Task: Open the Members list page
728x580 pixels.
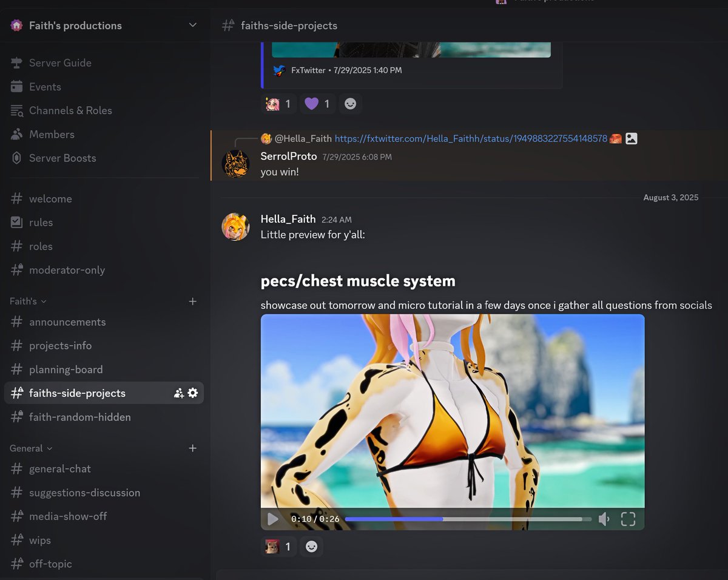Action: coord(52,134)
